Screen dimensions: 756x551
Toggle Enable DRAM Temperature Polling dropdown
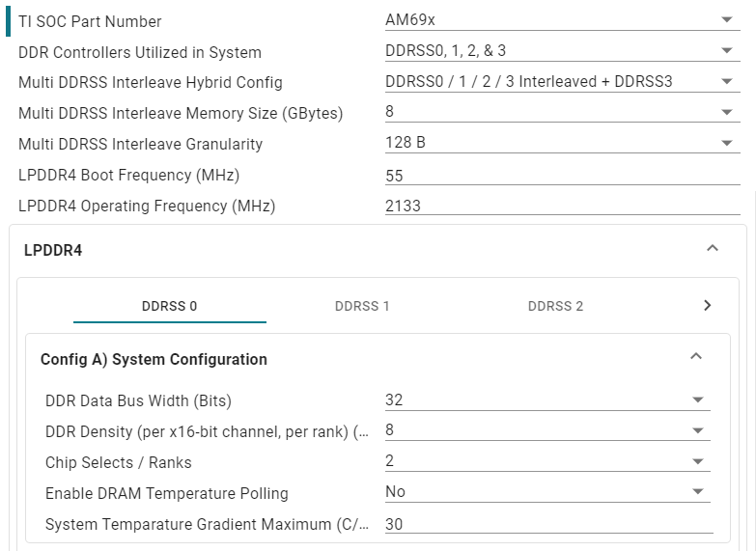click(546, 492)
